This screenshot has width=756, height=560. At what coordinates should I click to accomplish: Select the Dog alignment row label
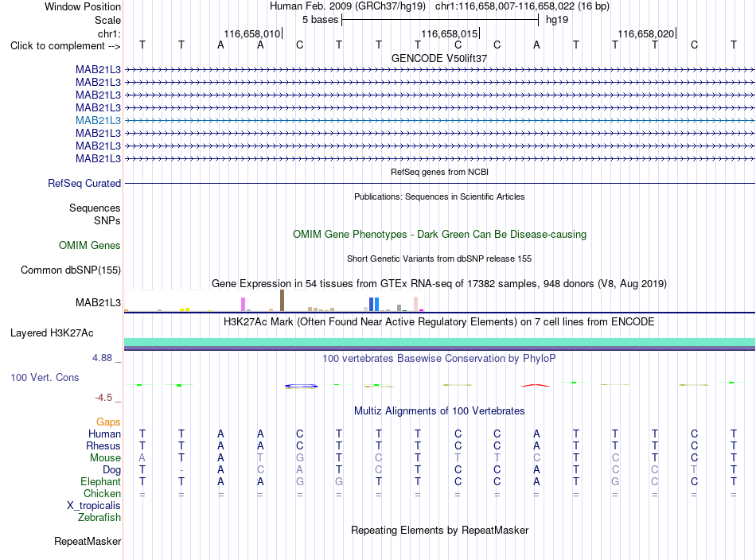pyautogui.click(x=111, y=470)
